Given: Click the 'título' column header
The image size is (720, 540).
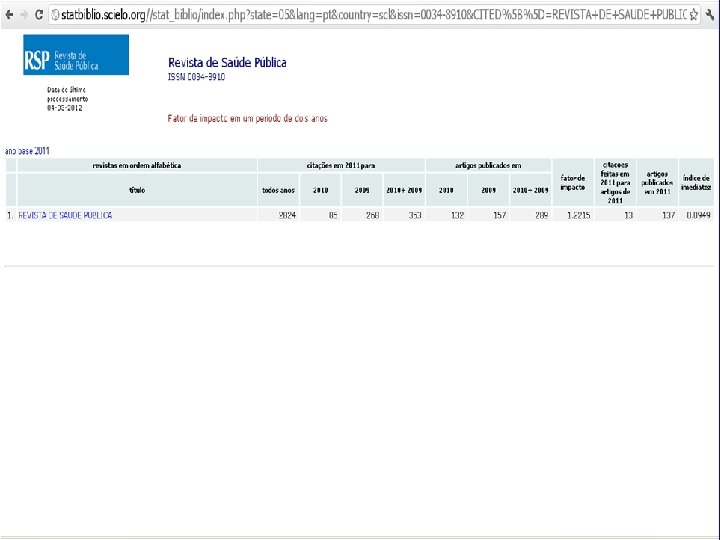Looking at the screenshot, I should [x=137, y=190].
